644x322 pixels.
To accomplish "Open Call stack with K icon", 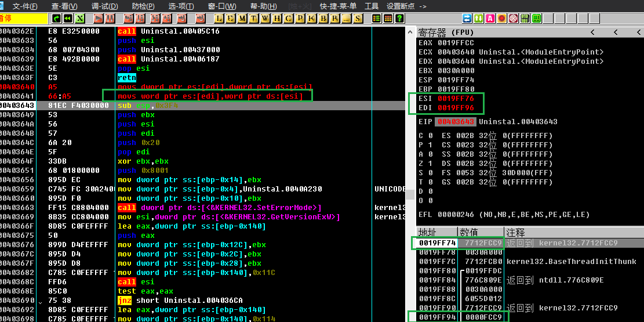I will pos(311,19).
